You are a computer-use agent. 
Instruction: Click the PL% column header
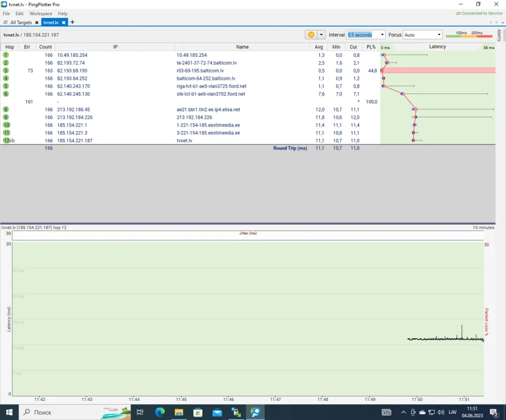[x=371, y=47]
